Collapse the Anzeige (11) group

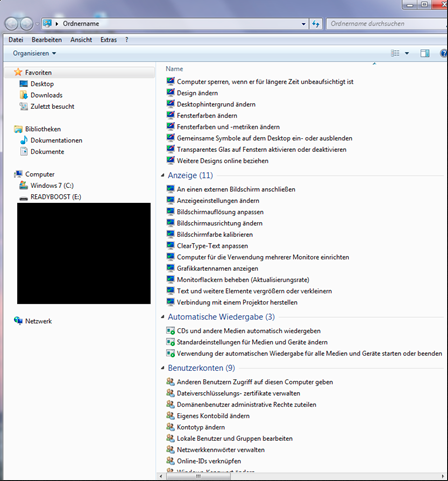click(163, 175)
